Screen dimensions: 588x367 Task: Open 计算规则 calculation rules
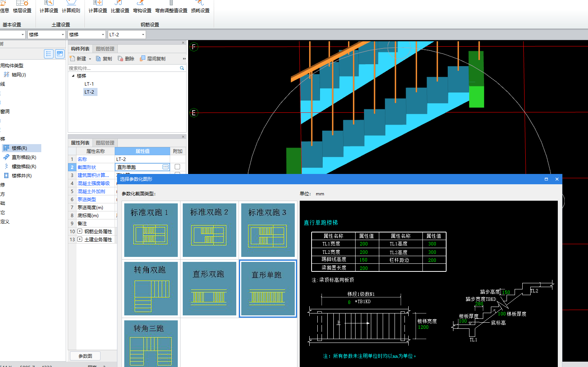71,7
